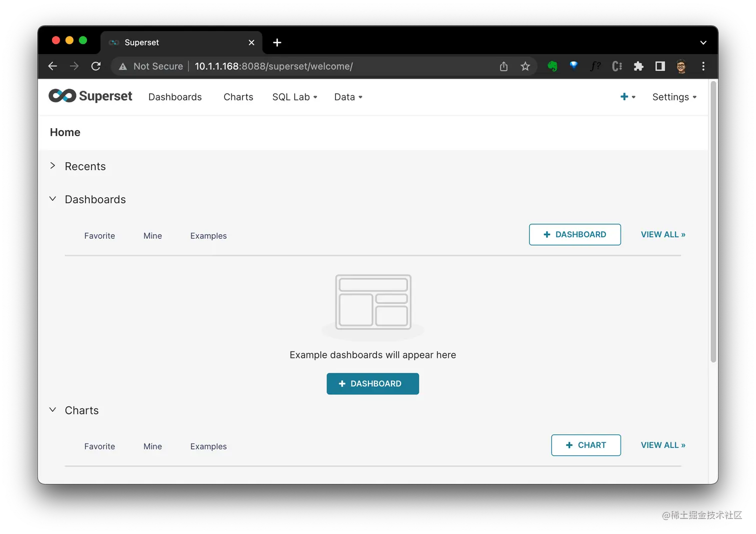Open Chrome three-dot menu
756x534 pixels.
pos(703,66)
